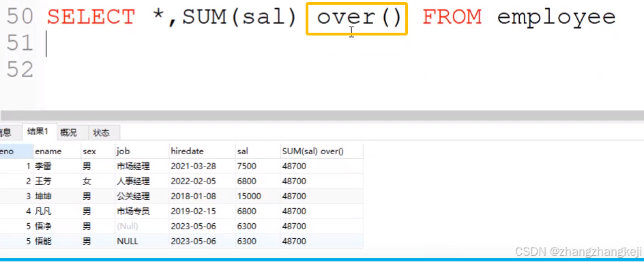The width and height of the screenshot is (644, 262).
Task: Select the ename column header
Action: [x=57, y=151]
